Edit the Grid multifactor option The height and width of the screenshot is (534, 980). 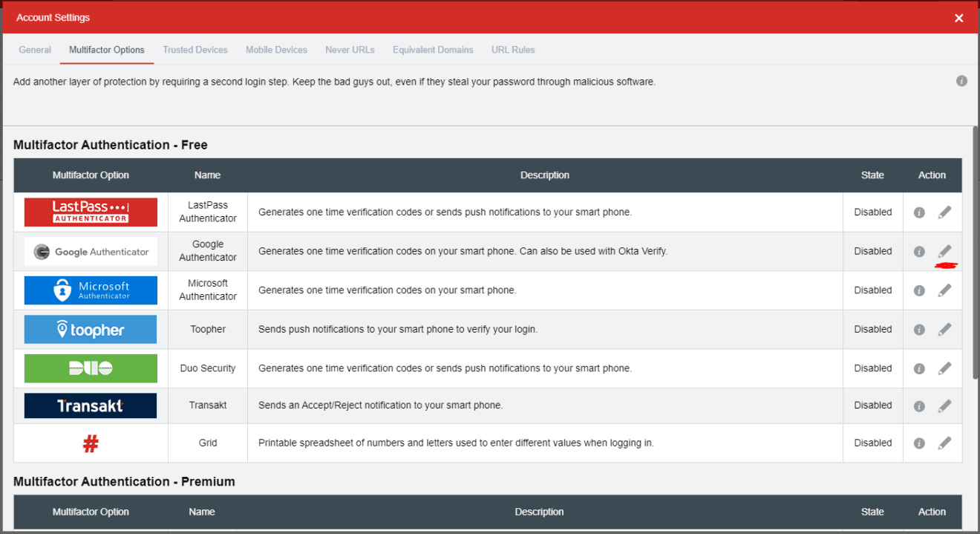click(x=944, y=443)
